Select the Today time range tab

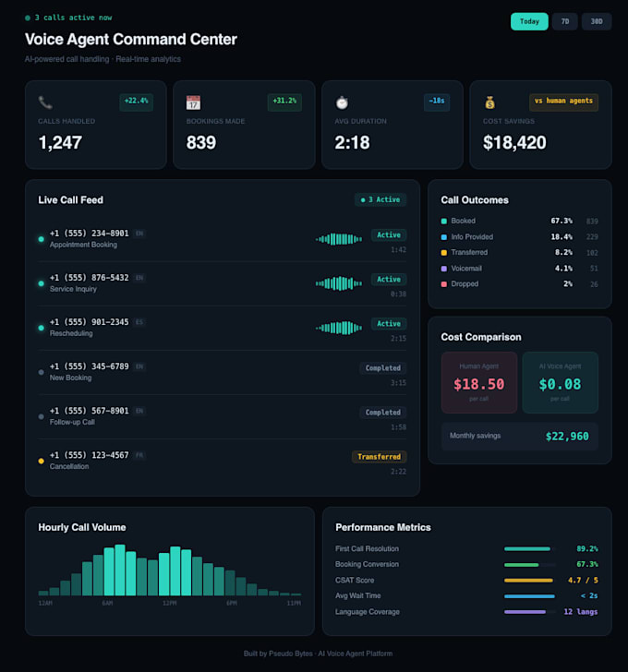coord(529,21)
